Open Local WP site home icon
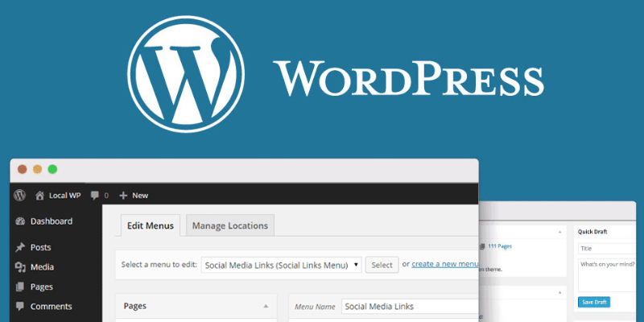This screenshot has width=644, height=322. pyautogui.click(x=40, y=196)
